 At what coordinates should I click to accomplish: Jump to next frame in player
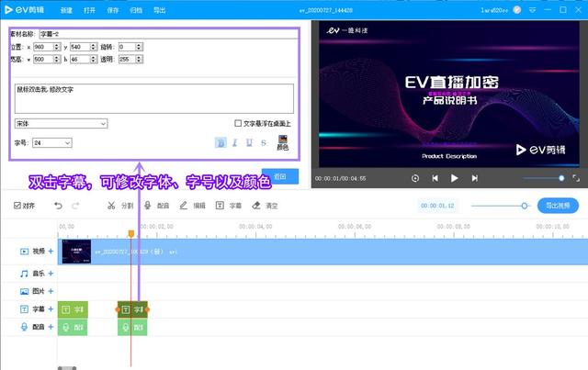[x=474, y=178]
